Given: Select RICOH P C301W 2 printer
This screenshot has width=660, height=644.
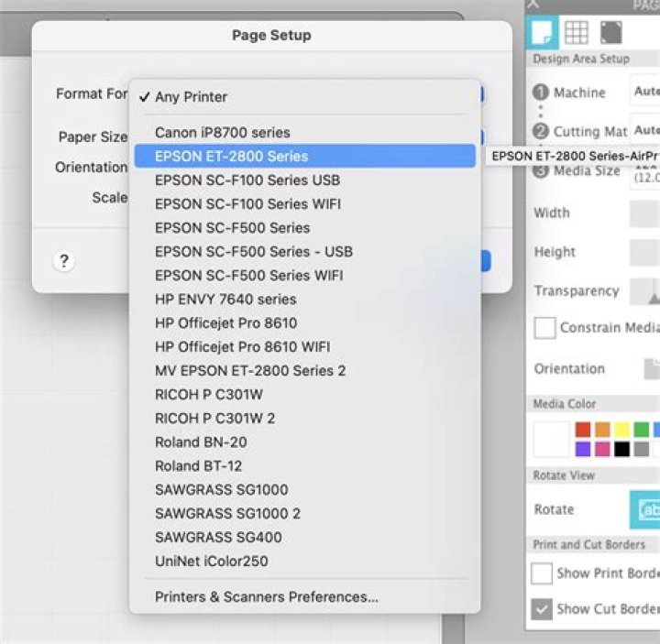Looking at the screenshot, I should click(304, 418).
